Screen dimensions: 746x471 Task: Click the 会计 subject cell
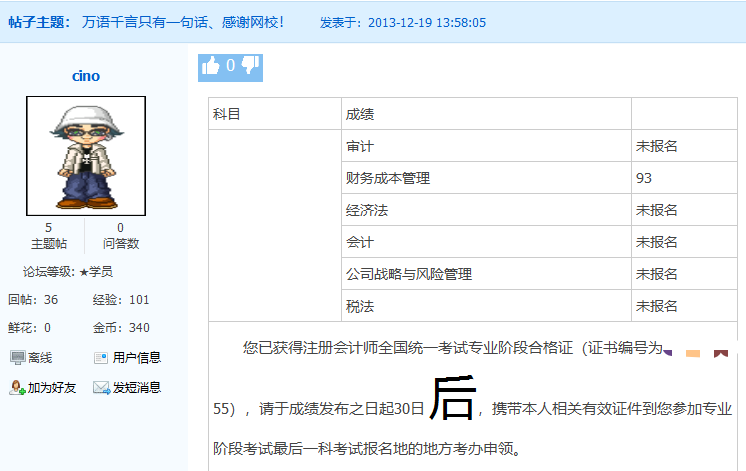pyautogui.click(x=486, y=242)
